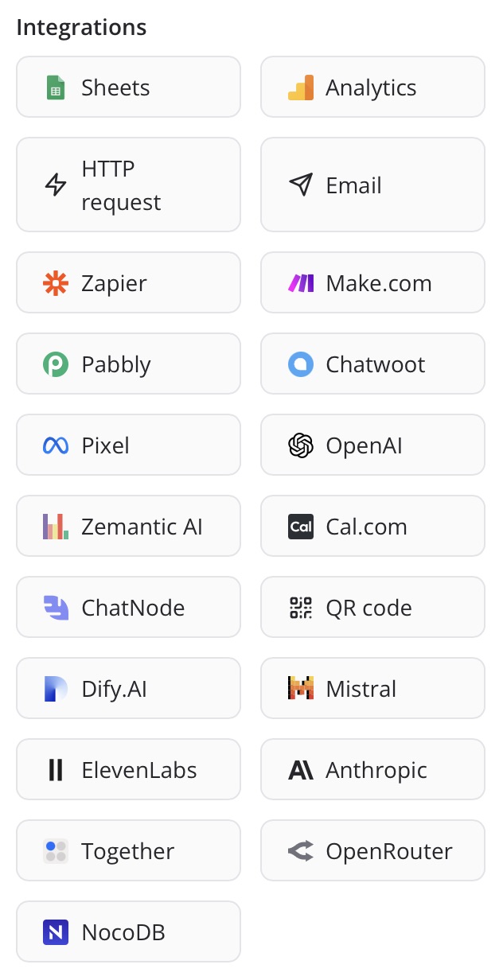The height and width of the screenshot is (980, 503).
Task: Click the Make.com purple logo icon
Action: coord(300,283)
